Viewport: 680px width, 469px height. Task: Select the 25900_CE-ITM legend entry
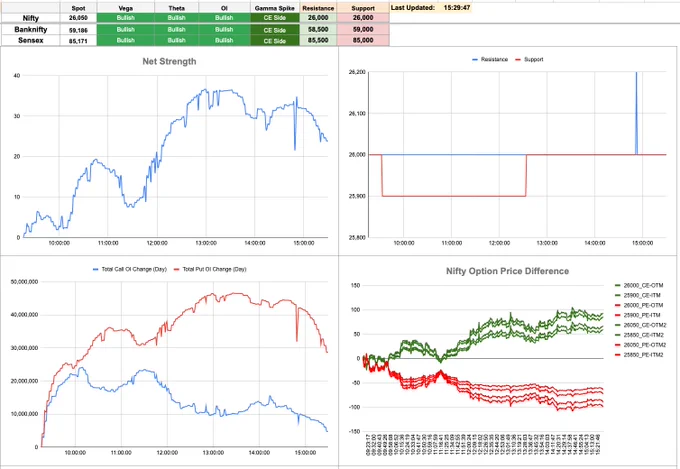pos(638,295)
